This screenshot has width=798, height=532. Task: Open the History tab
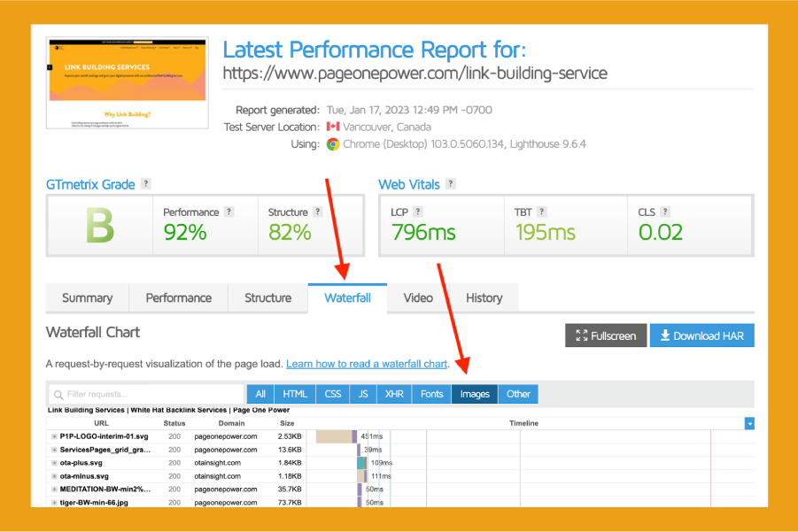pyautogui.click(x=484, y=298)
